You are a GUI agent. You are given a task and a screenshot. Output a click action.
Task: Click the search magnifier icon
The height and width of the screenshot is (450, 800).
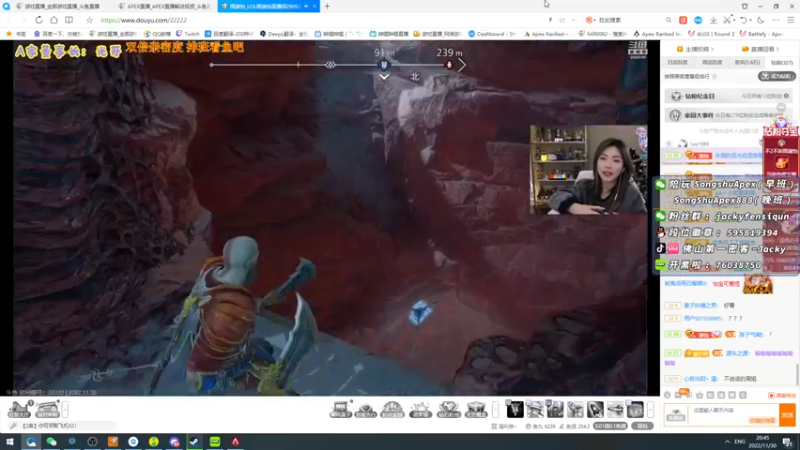coord(668,20)
